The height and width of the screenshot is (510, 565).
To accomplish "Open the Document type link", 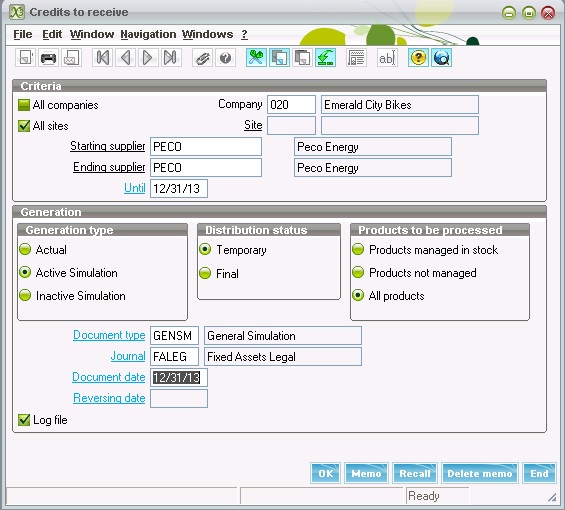I will pyautogui.click(x=109, y=335).
